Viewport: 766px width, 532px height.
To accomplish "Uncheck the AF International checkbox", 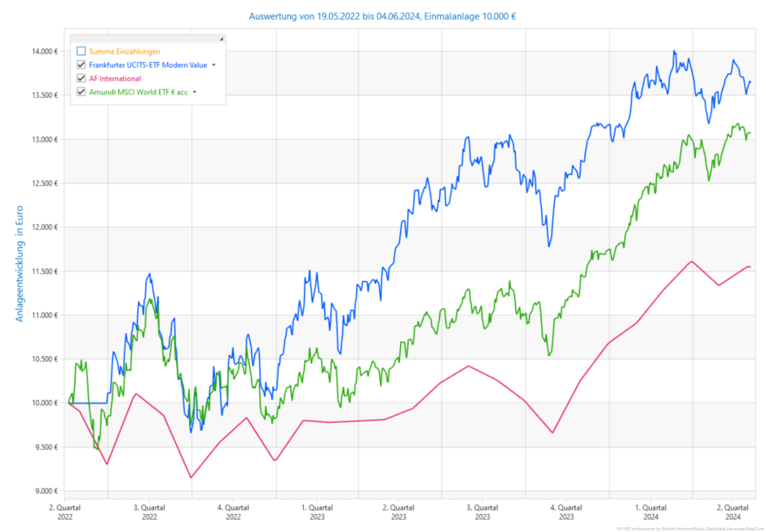I will click(81, 79).
